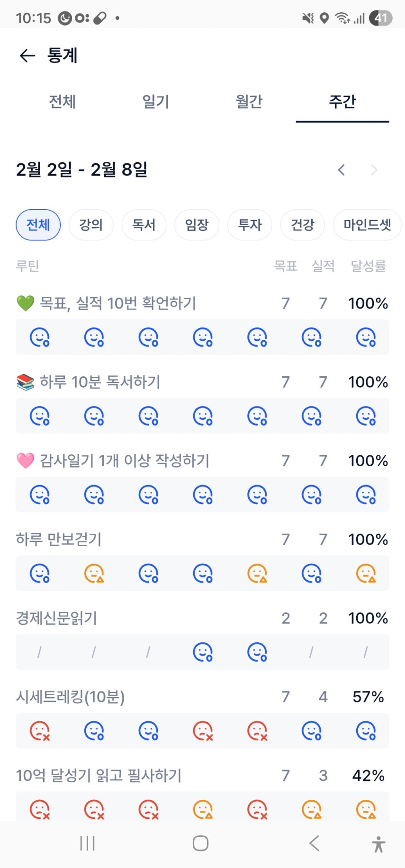Tap first blue smiley in 경제신문읽기 row

coord(203,652)
